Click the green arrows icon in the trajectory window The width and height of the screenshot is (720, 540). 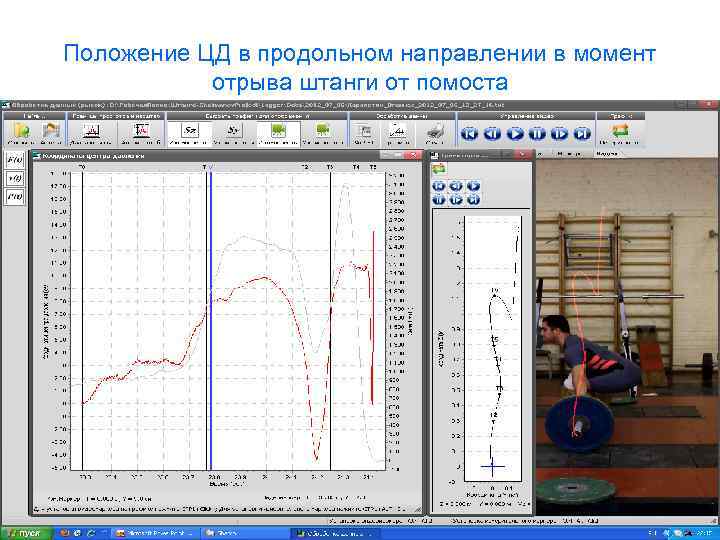pyautogui.click(x=439, y=169)
